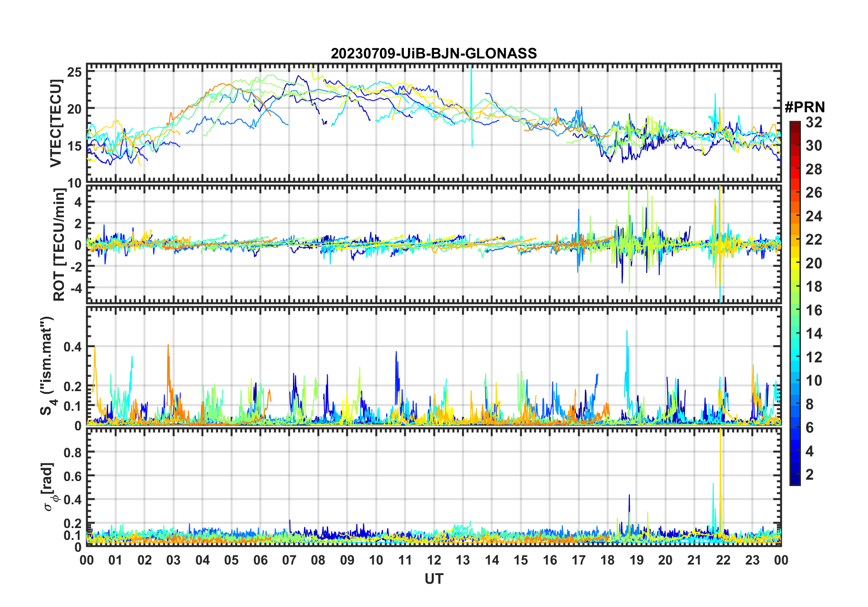Select the UT x-axis label

click(434, 579)
